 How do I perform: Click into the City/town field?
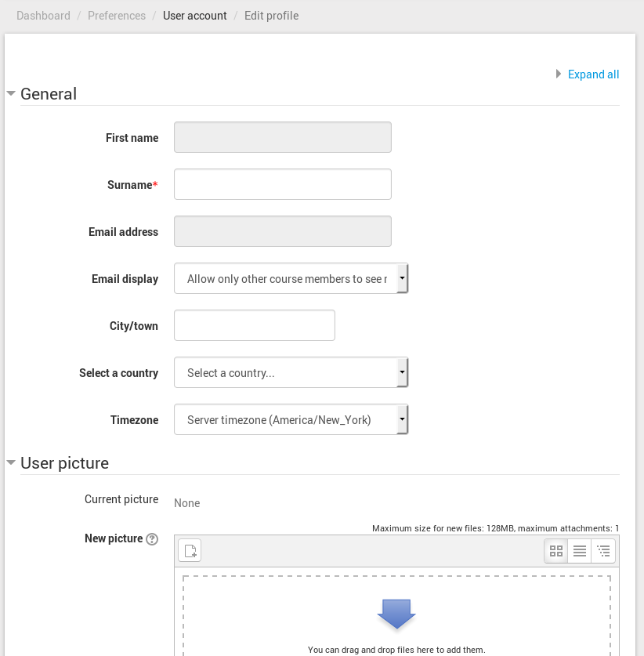click(x=254, y=325)
